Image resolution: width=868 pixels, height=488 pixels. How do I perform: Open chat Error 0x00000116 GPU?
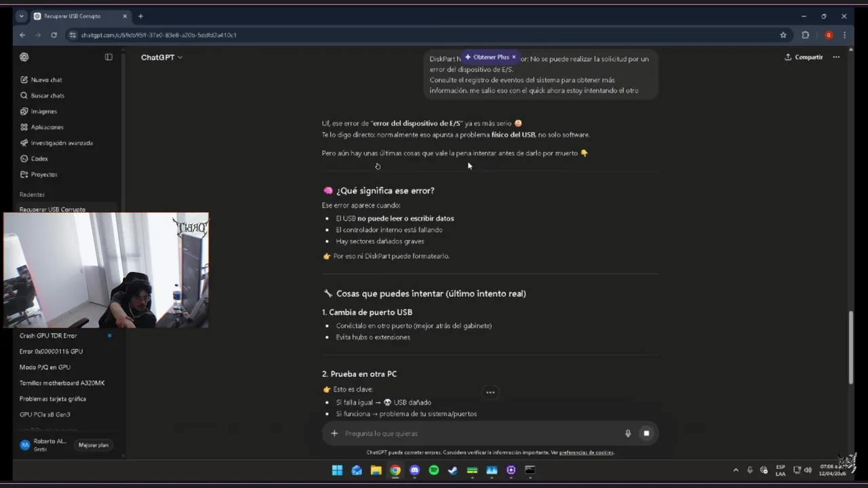(51, 351)
